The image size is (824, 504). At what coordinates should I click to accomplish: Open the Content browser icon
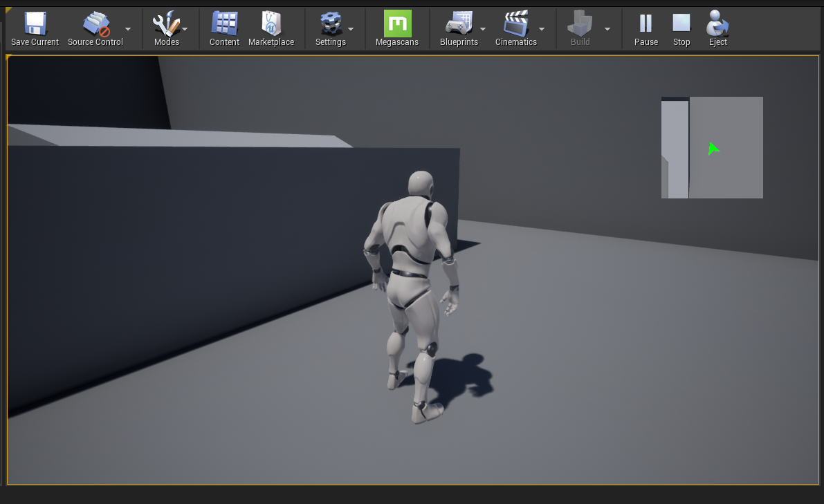[x=224, y=24]
